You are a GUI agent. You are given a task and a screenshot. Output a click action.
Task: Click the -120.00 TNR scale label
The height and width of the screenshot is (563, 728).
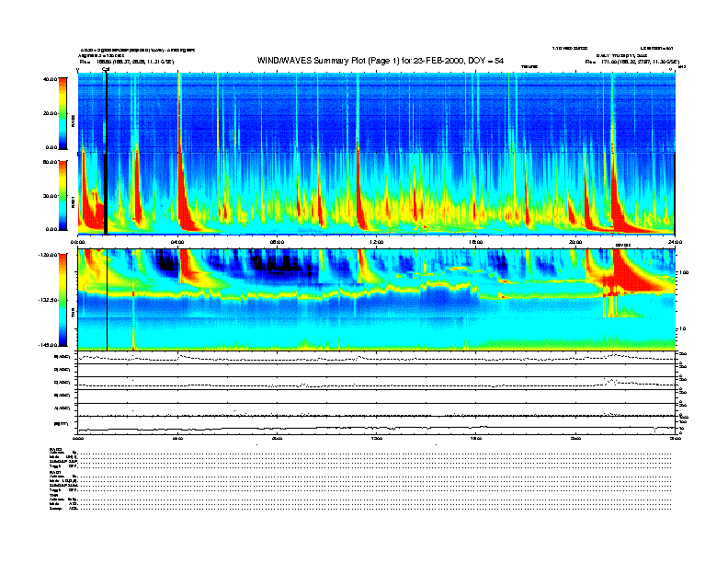pyautogui.click(x=48, y=255)
